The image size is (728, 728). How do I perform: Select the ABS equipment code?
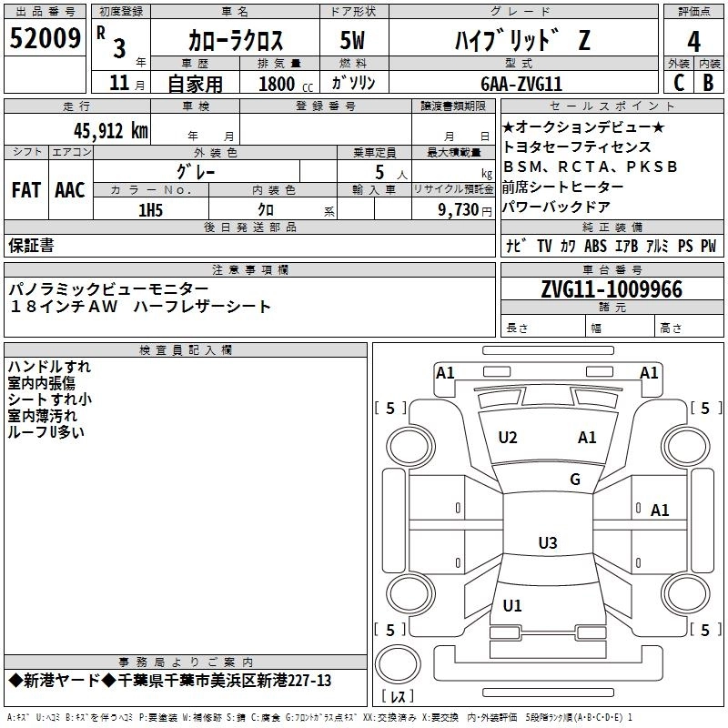595,246
